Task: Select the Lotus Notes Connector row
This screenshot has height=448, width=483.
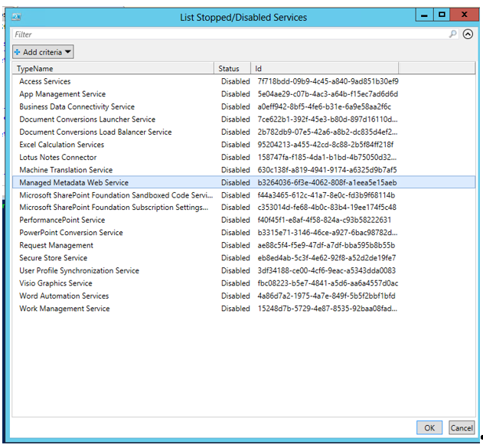Action: point(243,157)
